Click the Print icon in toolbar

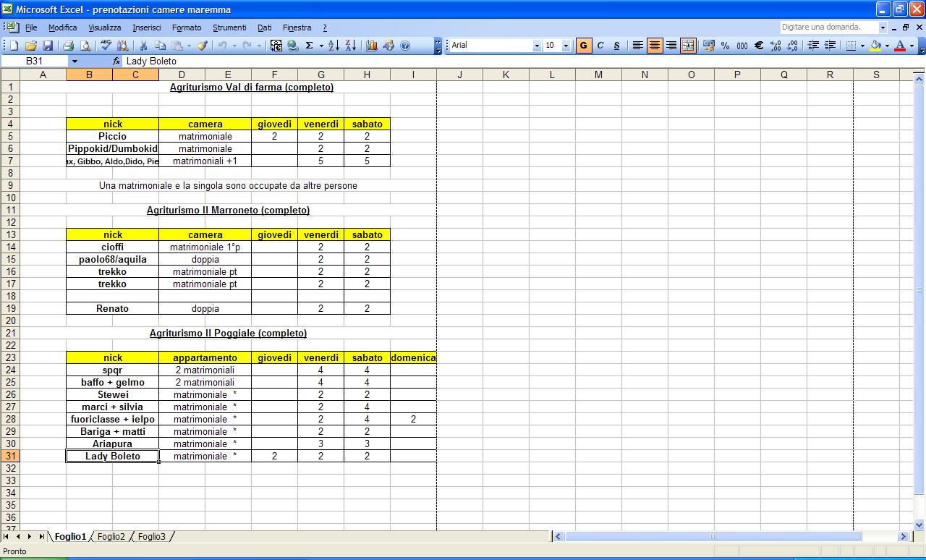coord(69,46)
